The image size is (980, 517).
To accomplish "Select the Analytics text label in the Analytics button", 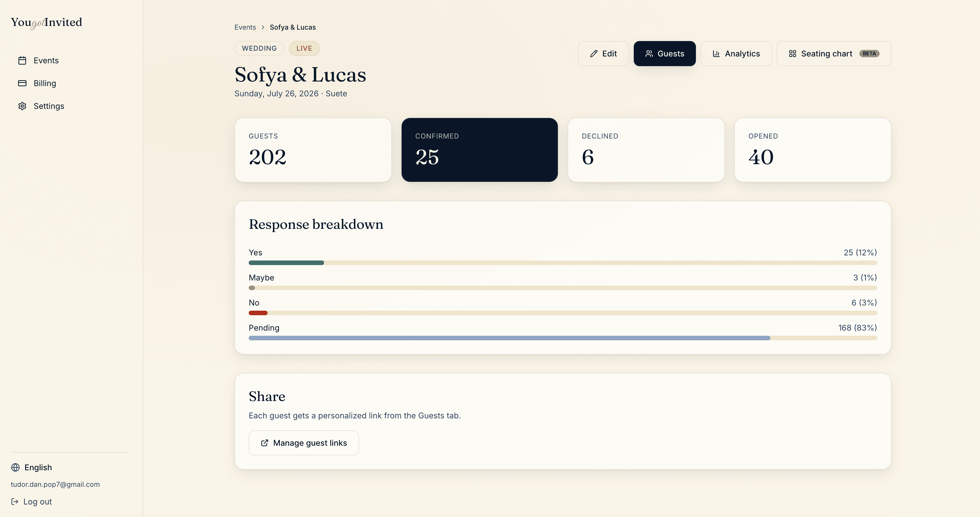I will click(x=742, y=54).
